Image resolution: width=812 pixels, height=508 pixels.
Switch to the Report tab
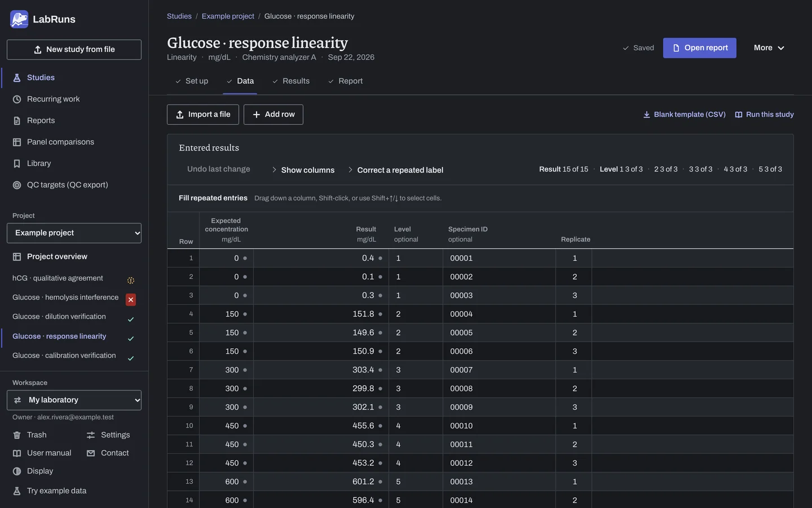pyautogui.click(x=345, y=81)
